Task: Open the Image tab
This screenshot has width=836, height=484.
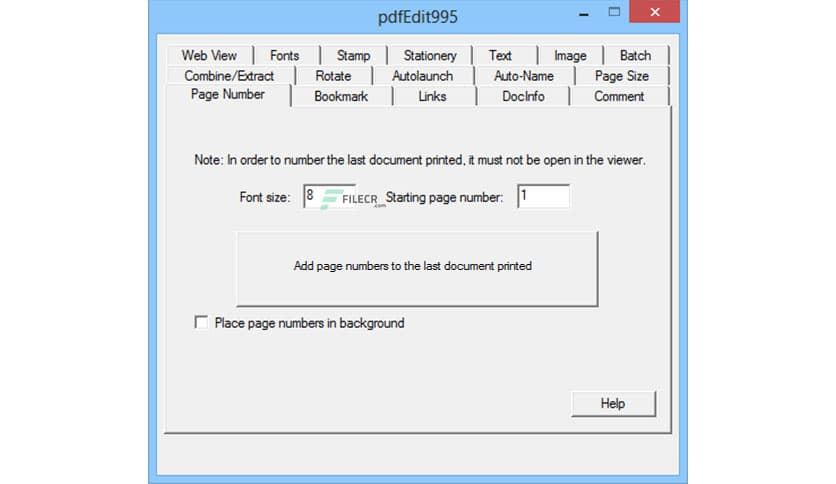Action: pos(570,55)
